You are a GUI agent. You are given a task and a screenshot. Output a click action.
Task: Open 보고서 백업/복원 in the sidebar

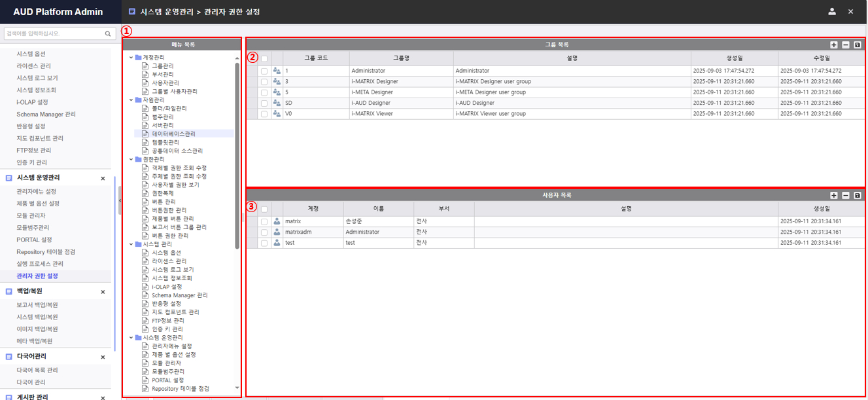click(37, 305)
